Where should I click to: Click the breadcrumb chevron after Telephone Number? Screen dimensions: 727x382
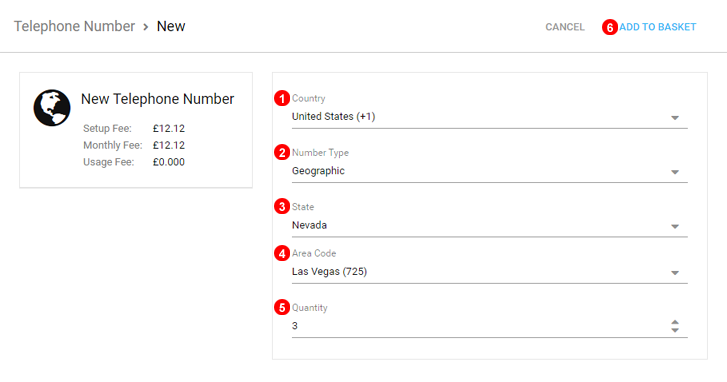tap(146, 27)
